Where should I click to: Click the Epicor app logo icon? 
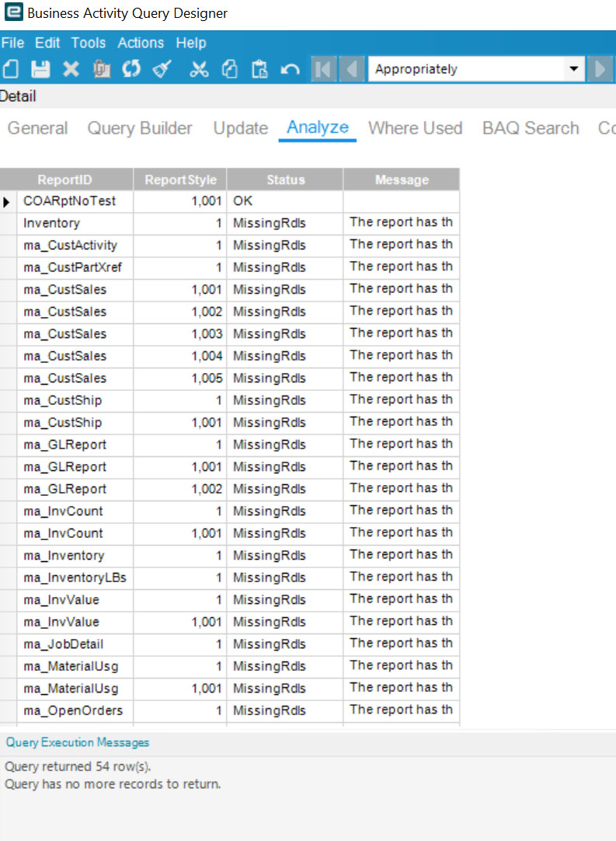click(13, 12)
